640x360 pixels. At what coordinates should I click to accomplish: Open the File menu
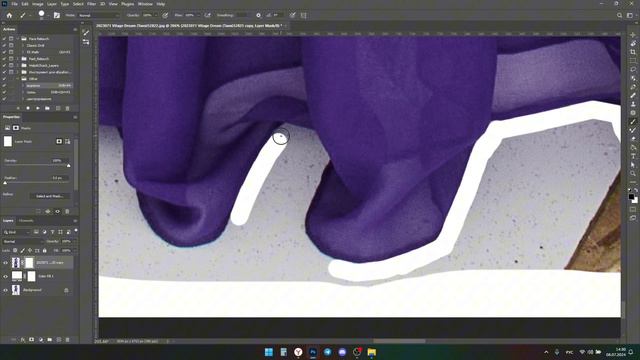coord(14,4)
